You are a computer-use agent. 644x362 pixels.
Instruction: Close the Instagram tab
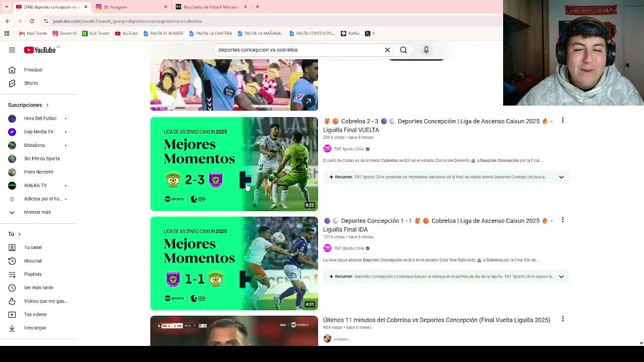(x=166, y=7)
